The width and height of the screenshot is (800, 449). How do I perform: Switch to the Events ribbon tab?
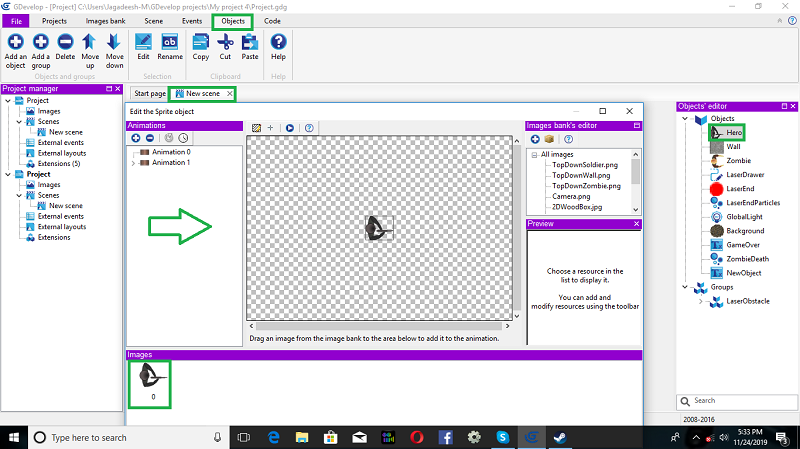coord(192,21)
